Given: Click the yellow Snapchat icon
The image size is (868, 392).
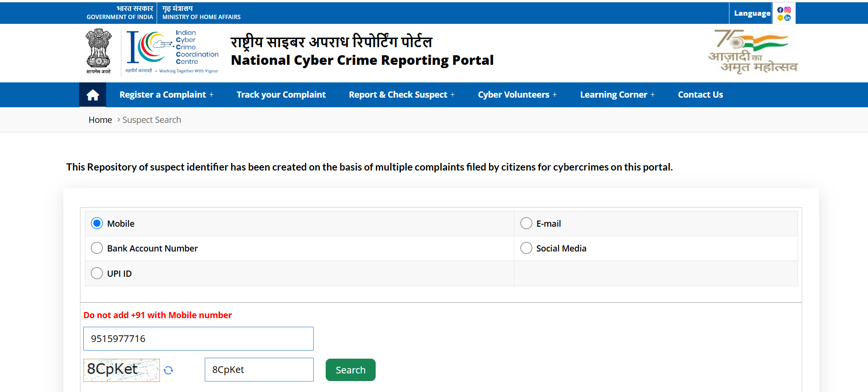Looking at the screenshot, I should click(x=780, y=18).
